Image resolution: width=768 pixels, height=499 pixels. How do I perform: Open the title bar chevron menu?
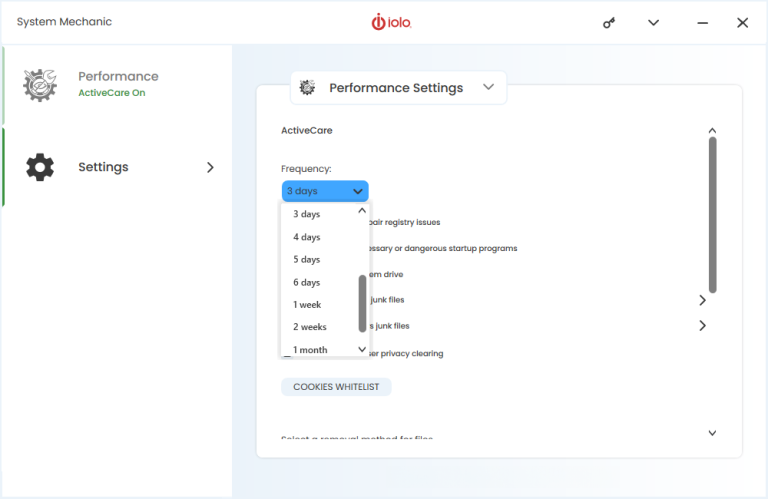click(653, 23)
